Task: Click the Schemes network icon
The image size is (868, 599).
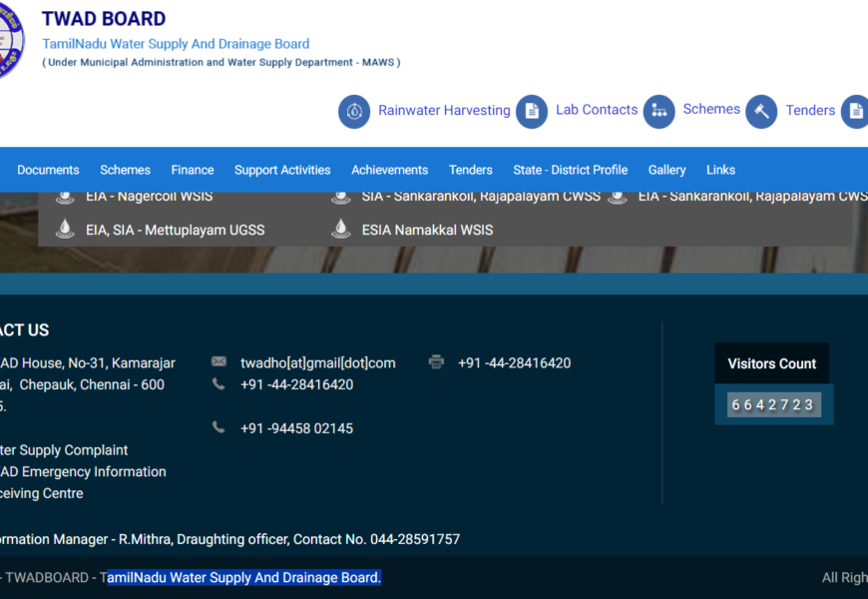Action: [x=658, y=111]
